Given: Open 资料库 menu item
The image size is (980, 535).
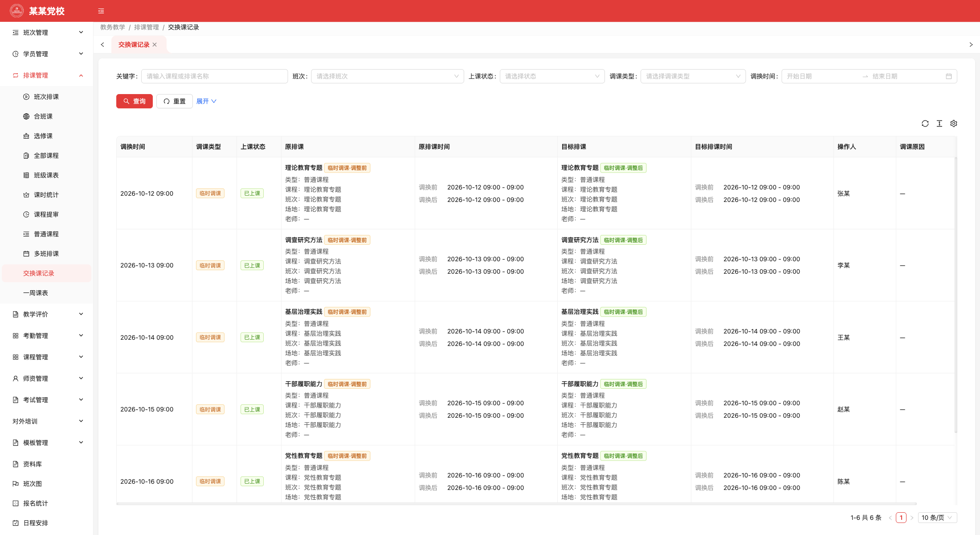Looking at the screenshot, I should (46, 464).
